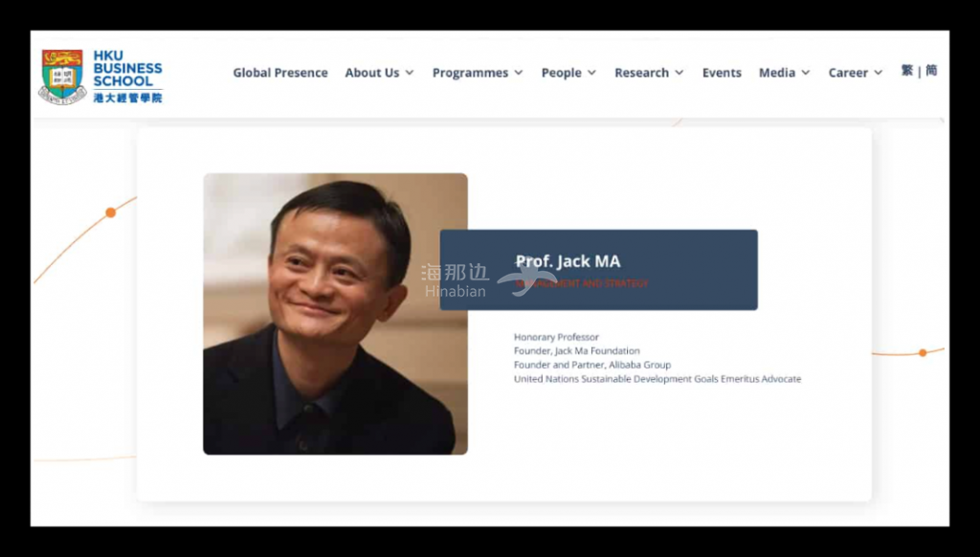Click the Prof. Jack MA name banner

click(598, 269)
